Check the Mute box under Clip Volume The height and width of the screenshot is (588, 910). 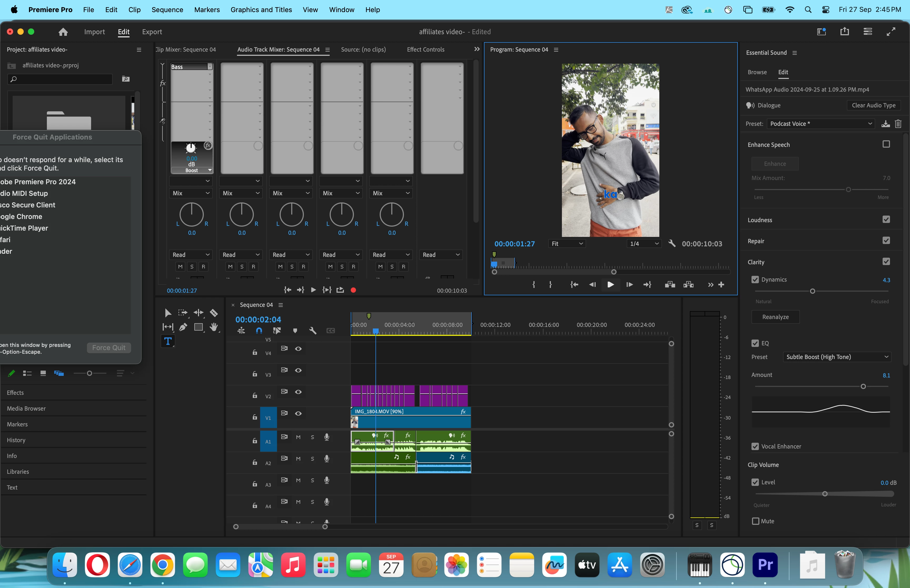(755, 521)
